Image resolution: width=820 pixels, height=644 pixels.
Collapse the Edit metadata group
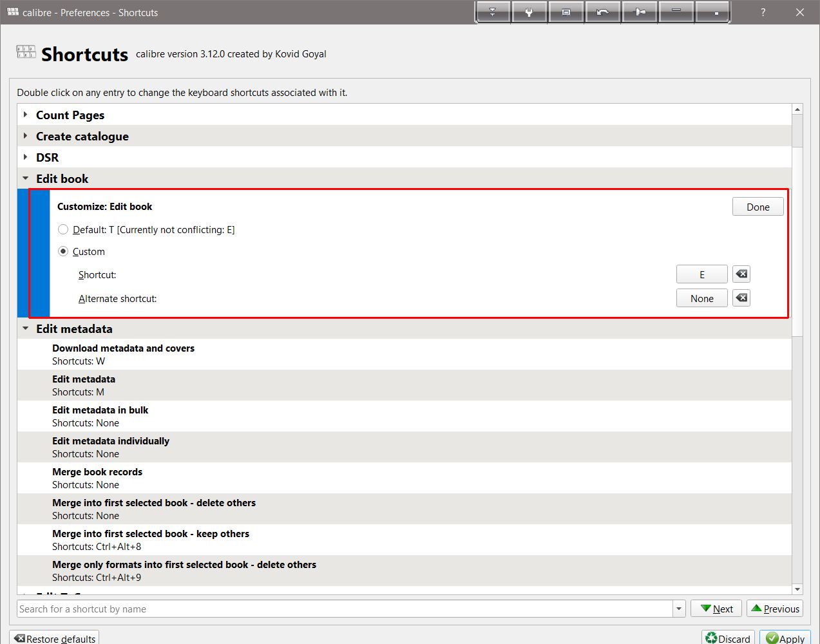(25, 328)
